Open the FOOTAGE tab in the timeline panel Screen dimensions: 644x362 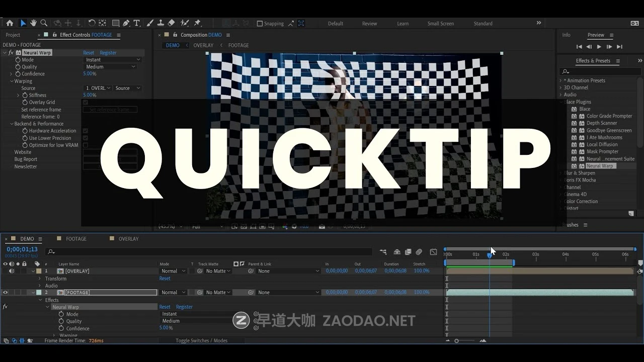[x=75, y=238]
